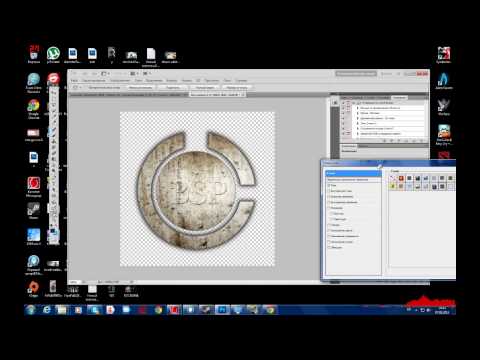Open the workspace switcher in application bar
The width and height of the screenshot is (480, 360).
[x=356, y=73]
